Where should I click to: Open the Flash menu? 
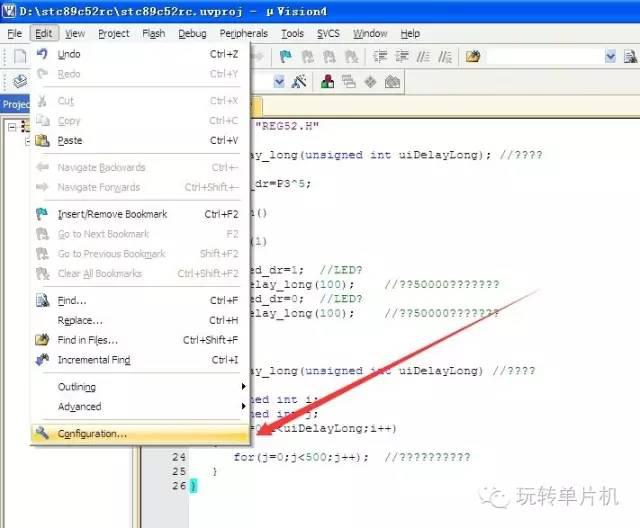tap(153, 33)
